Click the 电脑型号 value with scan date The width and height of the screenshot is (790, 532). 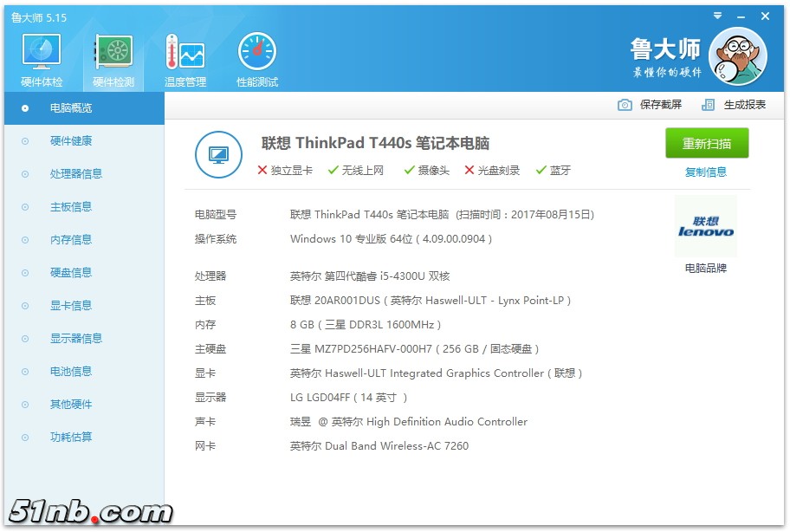(443, 215)
